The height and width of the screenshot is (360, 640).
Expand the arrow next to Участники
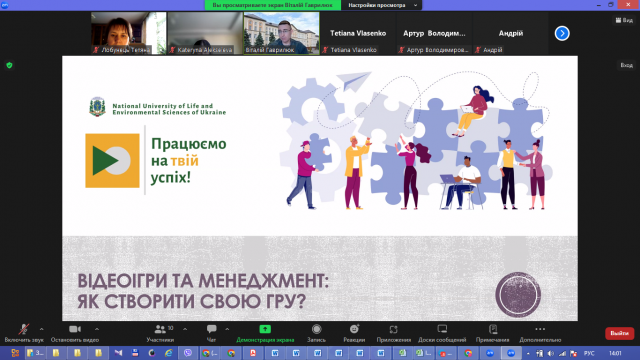coord(185,329)
